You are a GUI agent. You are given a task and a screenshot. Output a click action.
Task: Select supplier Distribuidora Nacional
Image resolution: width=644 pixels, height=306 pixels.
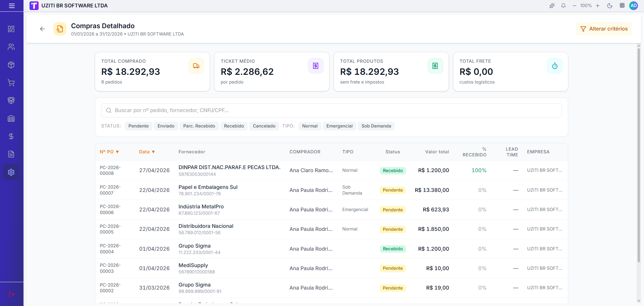pyautogui.click(x=206, y=226)
